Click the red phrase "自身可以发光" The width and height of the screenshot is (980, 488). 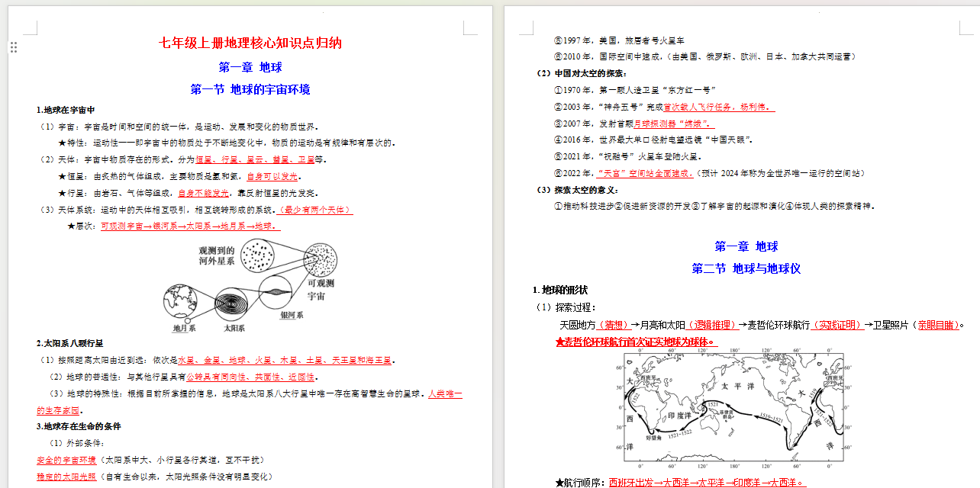point(272,176)
